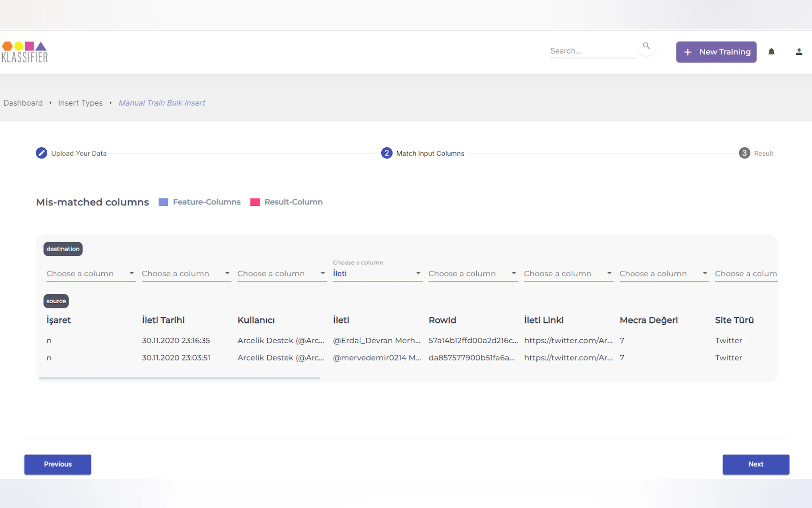812x508 pixels.
Task: Open destination dropdown above İşaret column
Action: 91,274
